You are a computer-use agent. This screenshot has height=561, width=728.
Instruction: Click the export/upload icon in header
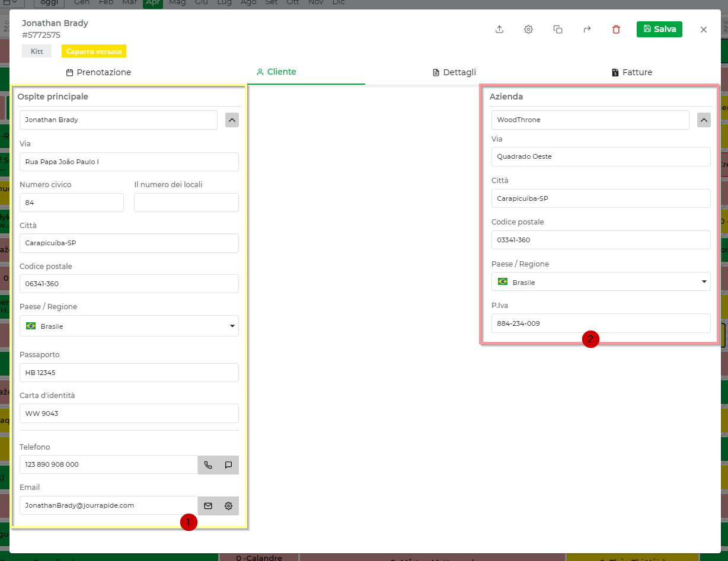click(x=499, y=30)
